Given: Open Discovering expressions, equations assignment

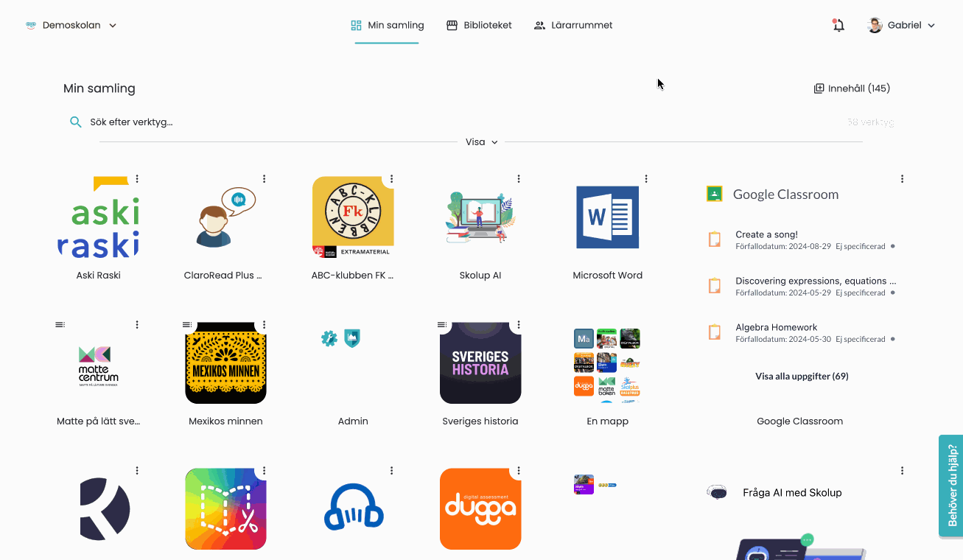Looking at the screenshot, I should tap(800, 287).
